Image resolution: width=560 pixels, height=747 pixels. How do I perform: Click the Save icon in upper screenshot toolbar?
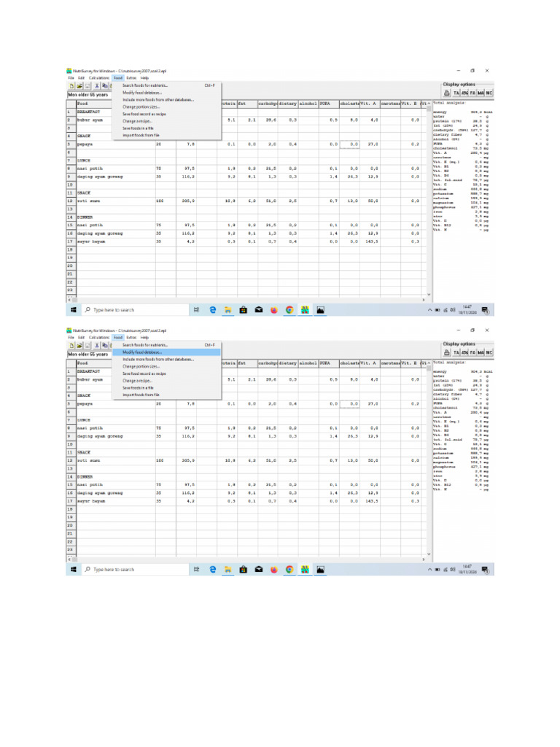tap(87, 86)
